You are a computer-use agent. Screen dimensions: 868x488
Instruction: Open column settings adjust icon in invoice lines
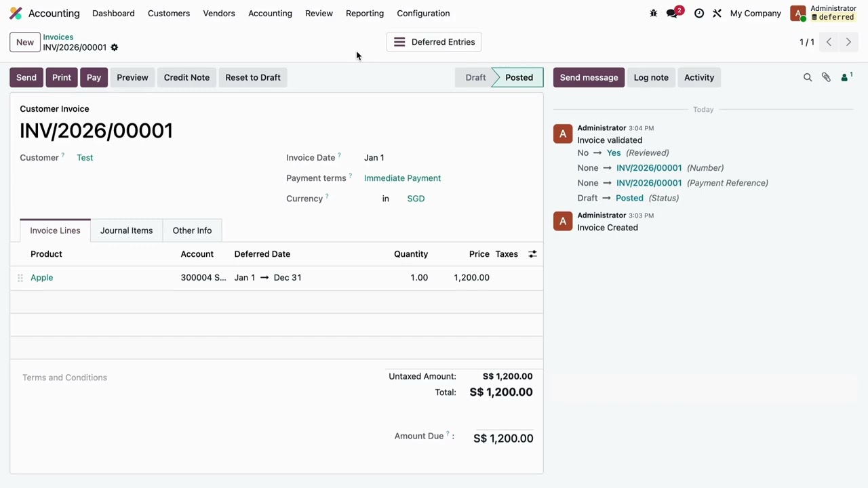[x=532, y=254]
